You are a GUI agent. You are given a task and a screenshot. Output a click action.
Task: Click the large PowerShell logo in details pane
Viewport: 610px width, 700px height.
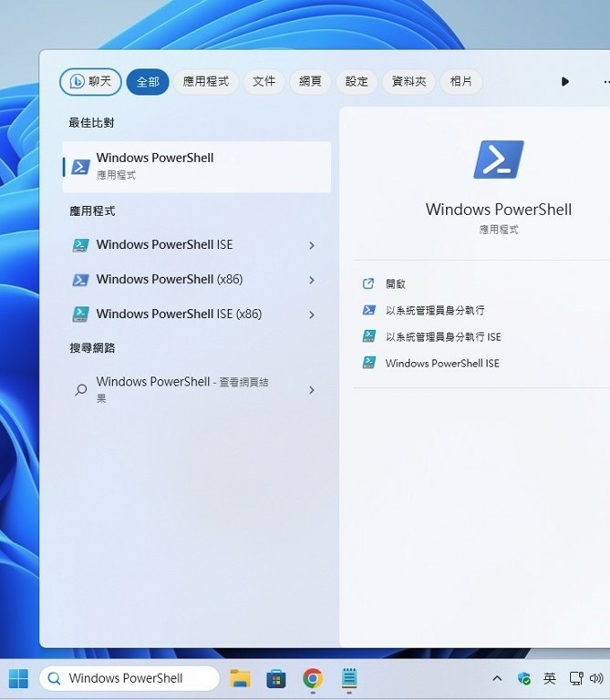pos(499,160)
